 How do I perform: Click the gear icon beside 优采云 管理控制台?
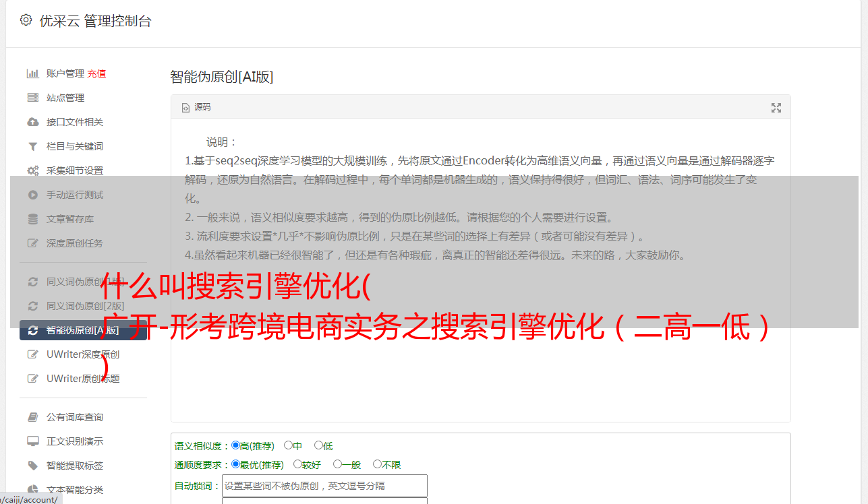[26, 20]
